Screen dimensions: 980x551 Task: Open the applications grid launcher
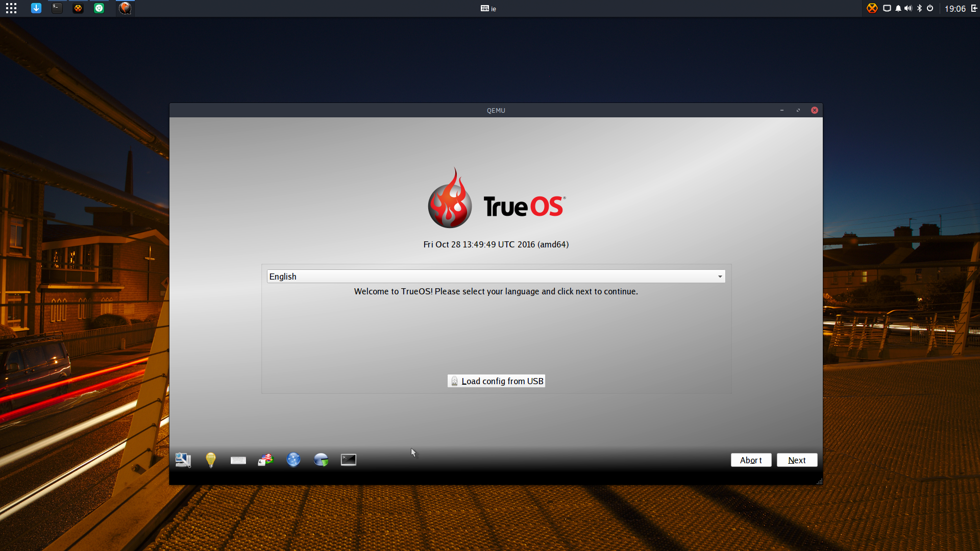[11, 8]
